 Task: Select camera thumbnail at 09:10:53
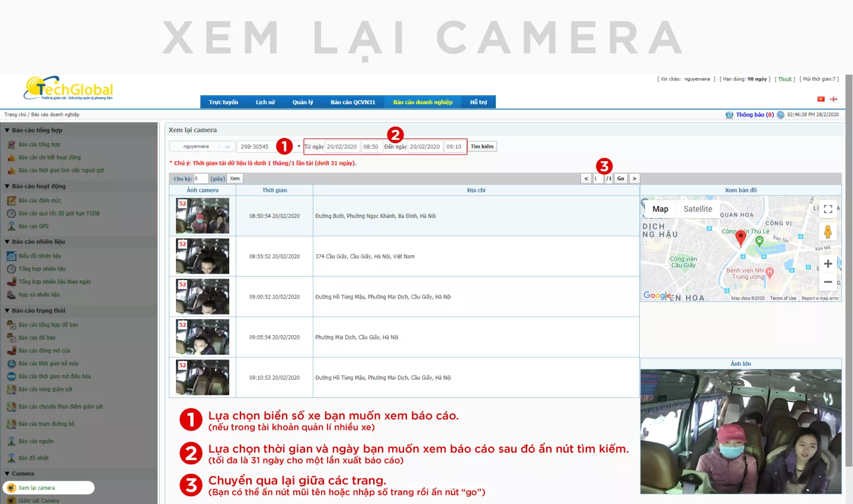pos(203,377)
